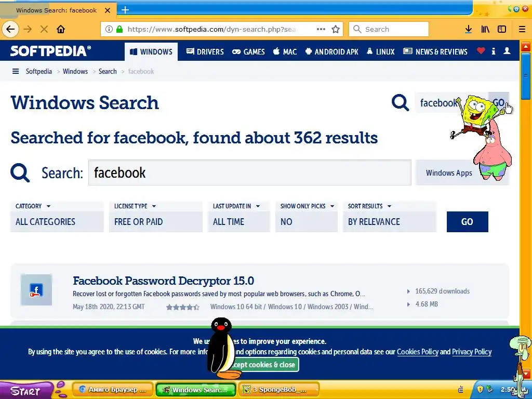The image size is (532, 399).
Task: Toggle the browser sidebar icon
Action: pos(502,29)
